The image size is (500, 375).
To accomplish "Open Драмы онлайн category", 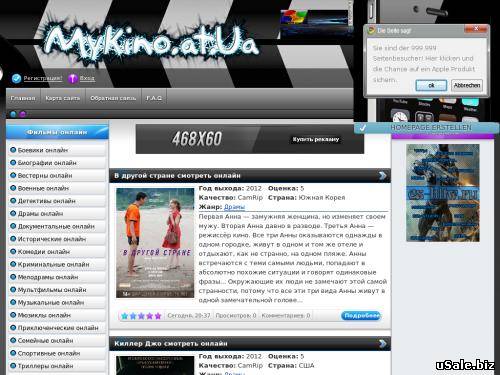I will pos(57,213).
